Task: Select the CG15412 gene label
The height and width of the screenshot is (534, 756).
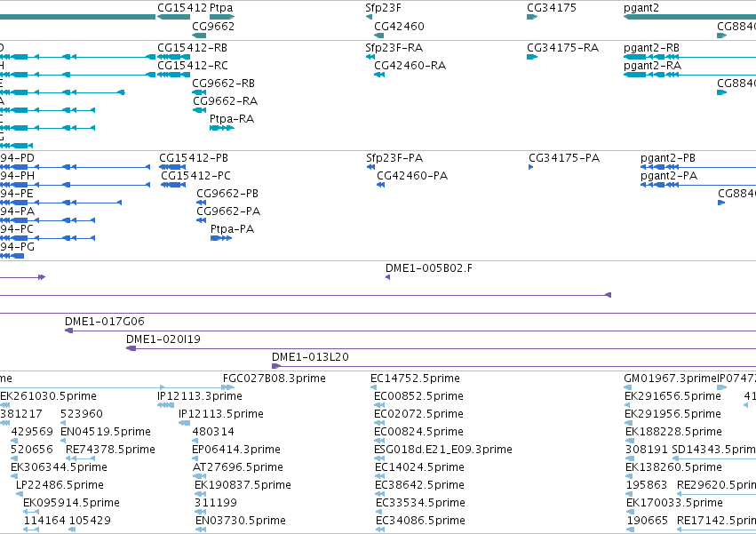Action: tap(182, 8)
